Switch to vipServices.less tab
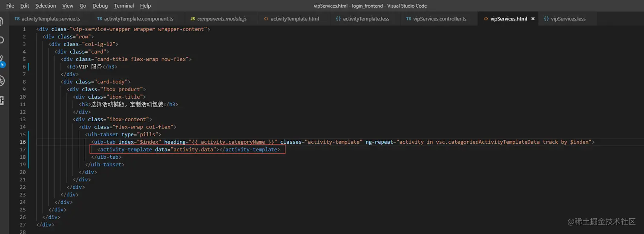 coord(568,19)
